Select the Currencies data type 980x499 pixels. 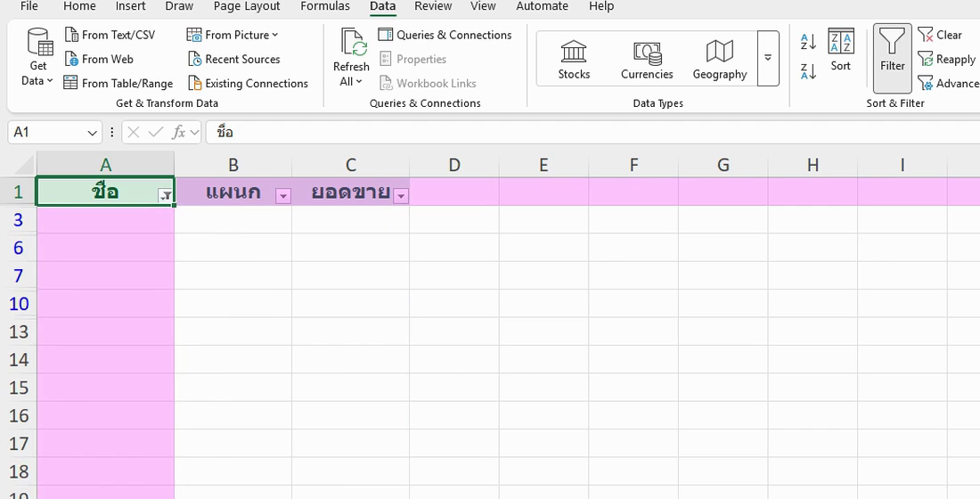pos(647,60)
